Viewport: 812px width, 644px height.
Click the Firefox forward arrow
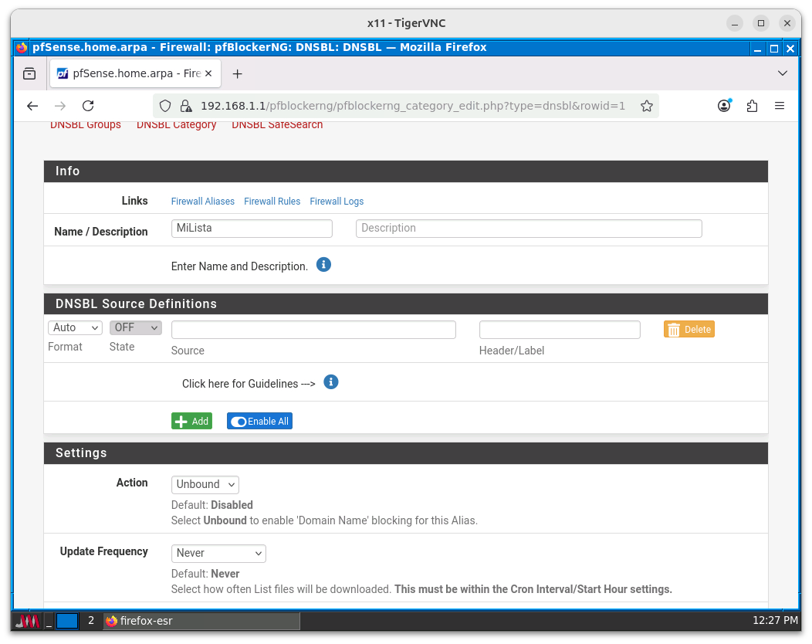tap(60, 107)
